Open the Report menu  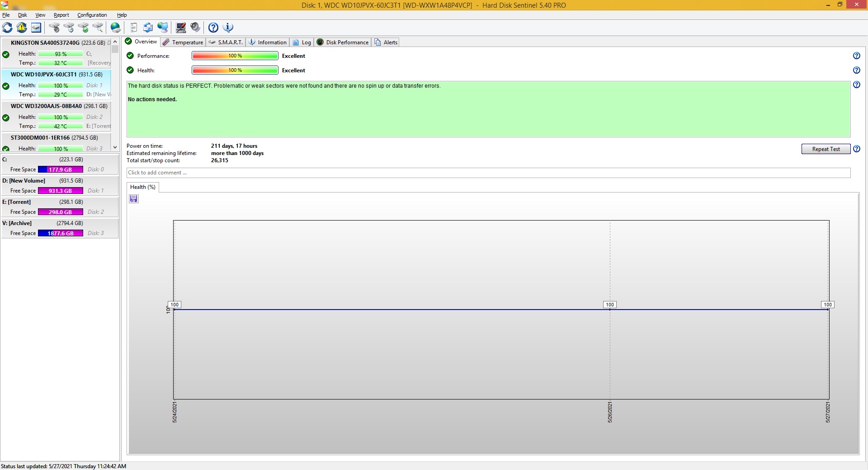click(61, 15)
